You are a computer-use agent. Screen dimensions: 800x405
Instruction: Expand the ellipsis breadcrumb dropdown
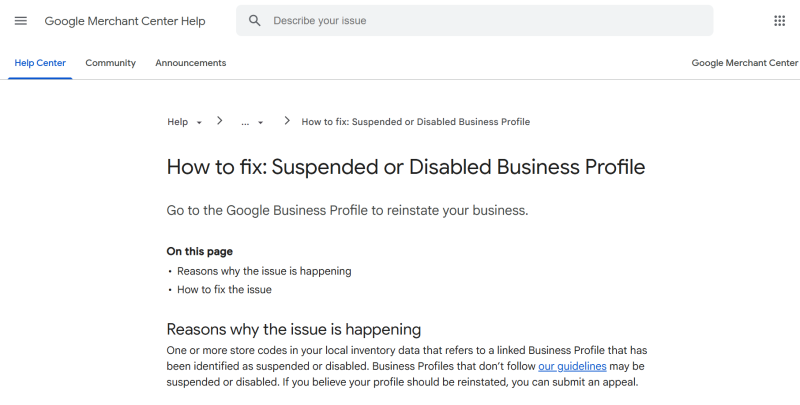tap(260, 122)
